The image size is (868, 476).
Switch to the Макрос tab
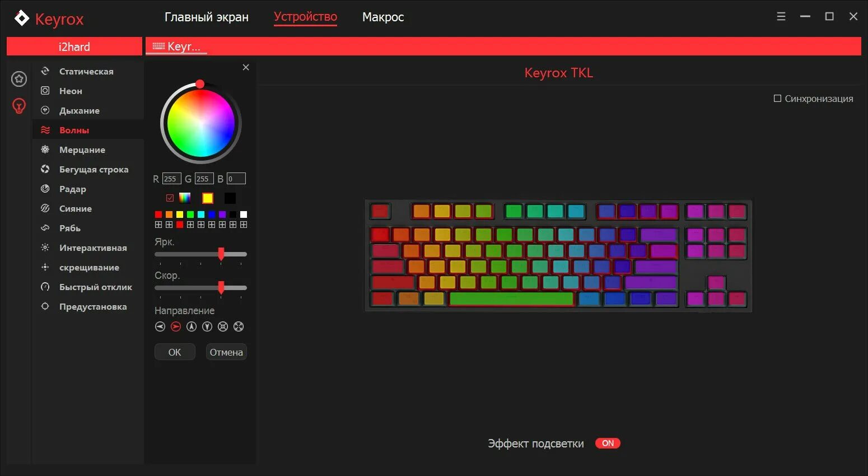point(383,17)
